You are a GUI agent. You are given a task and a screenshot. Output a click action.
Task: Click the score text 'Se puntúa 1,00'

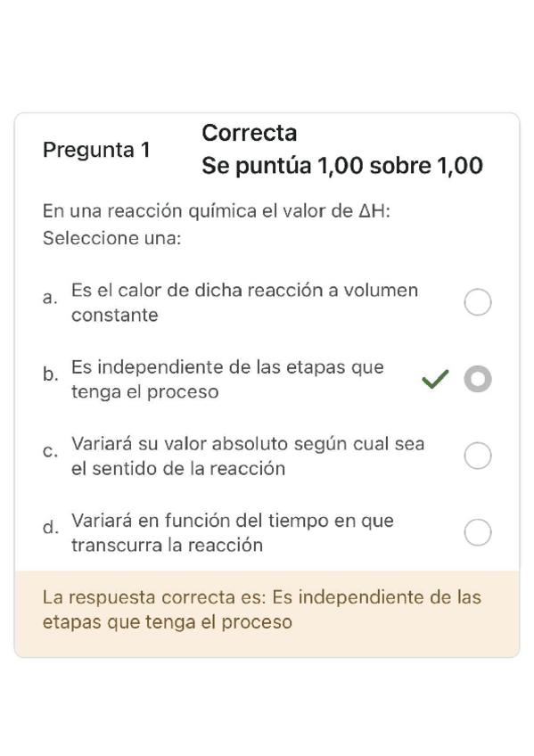pyautogui.click(x=342, y=166)
